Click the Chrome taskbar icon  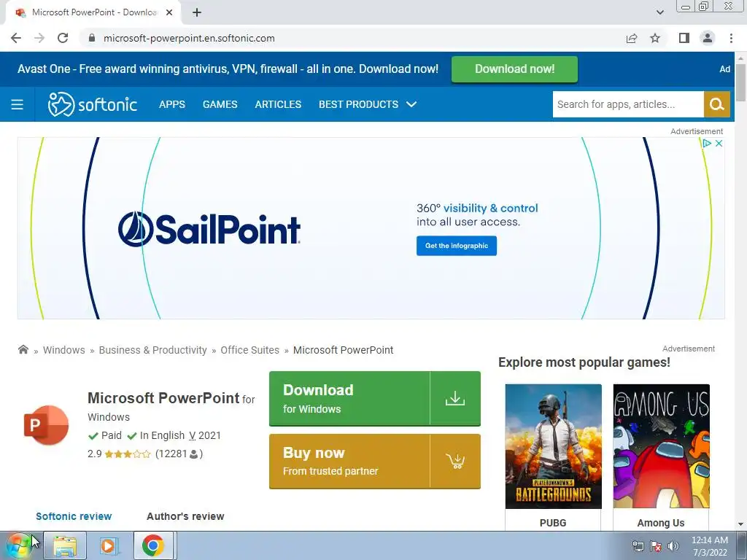click(x=153, y=545)
